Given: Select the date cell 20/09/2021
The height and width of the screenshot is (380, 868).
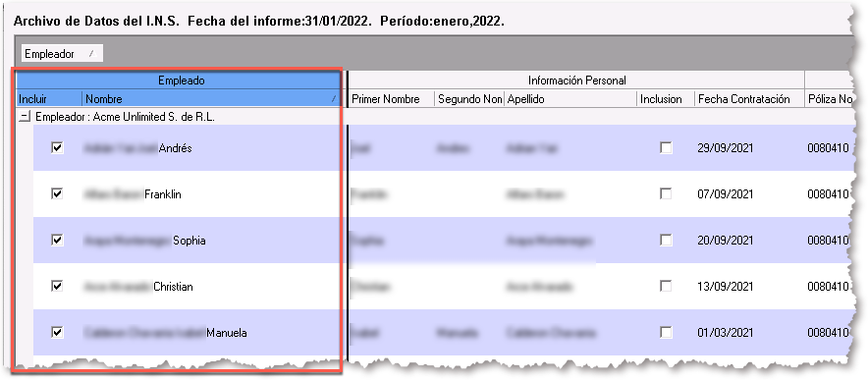Looking at the screenshot, I should tap(749, 240).
